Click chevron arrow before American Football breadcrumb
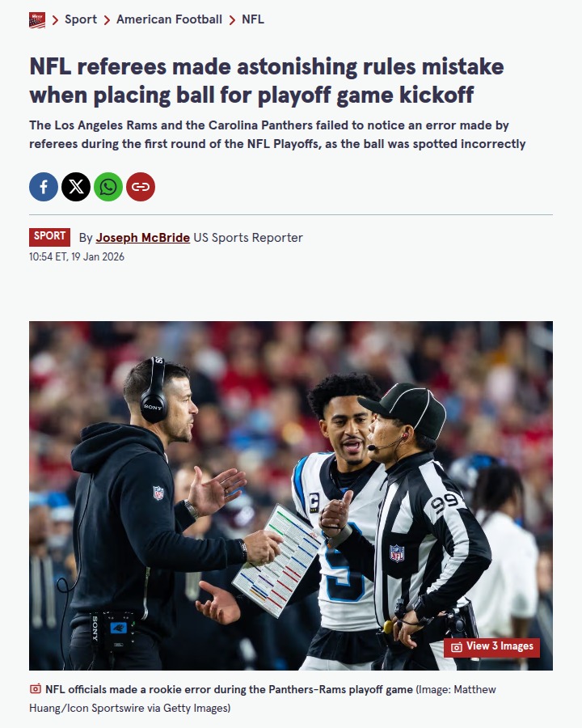The image size is (582, 728). pos(107,20)
